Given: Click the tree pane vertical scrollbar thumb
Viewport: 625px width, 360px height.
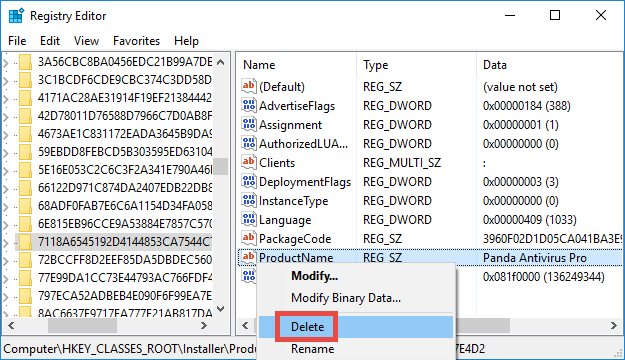Looking at the screenshot, I should pos(220,166).
